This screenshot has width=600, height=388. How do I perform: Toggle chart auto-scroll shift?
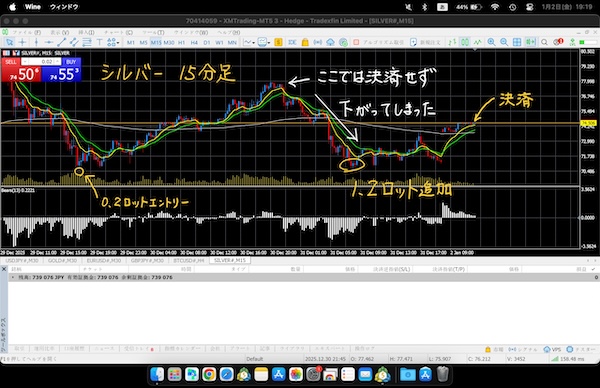530,42
